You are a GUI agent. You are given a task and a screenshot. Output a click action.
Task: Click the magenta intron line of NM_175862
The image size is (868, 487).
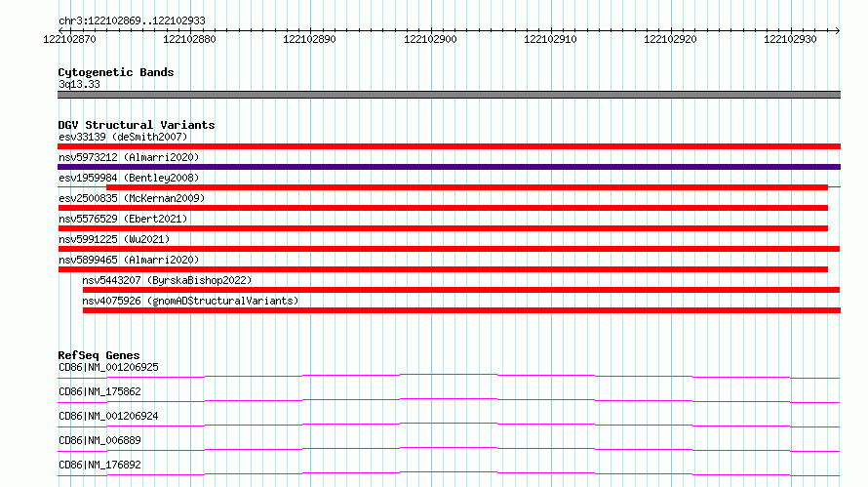[x=449, y=399]
